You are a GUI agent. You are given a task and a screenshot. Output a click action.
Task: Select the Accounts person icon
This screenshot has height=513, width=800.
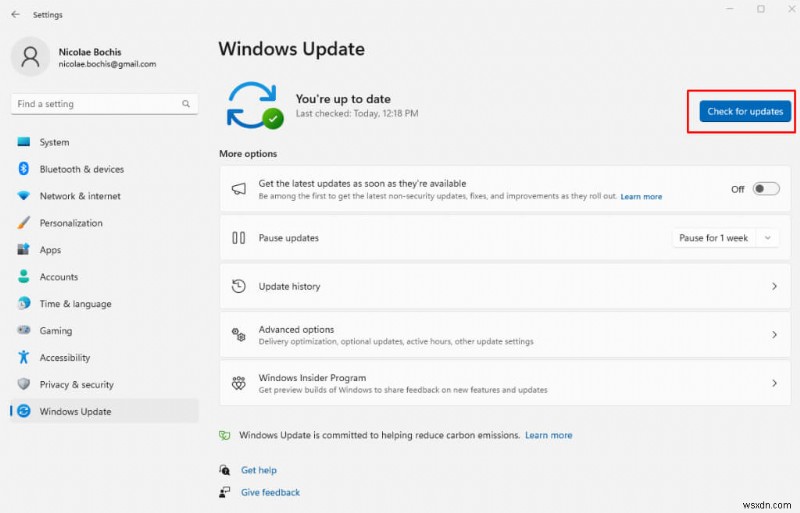[23, 276]
